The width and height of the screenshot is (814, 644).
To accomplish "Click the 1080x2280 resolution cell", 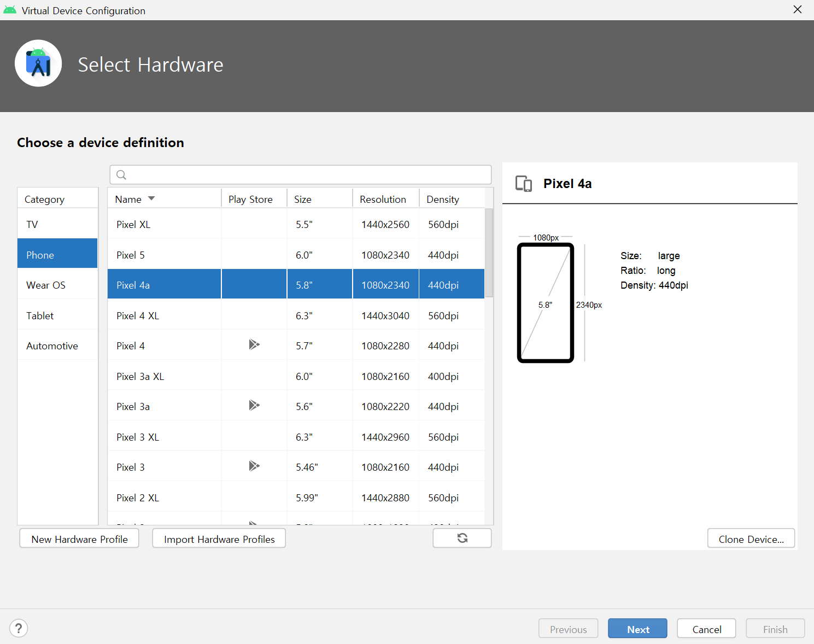I will tap(385, 346).
